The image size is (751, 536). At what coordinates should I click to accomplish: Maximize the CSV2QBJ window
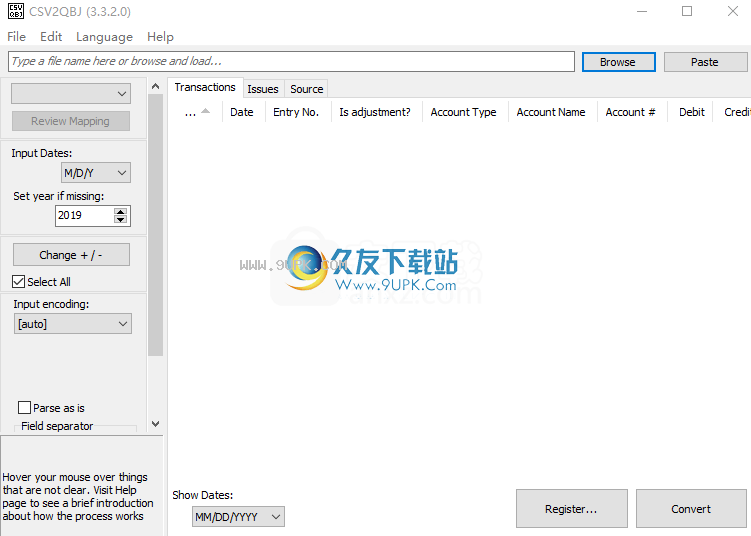click(x=687, y=11)
